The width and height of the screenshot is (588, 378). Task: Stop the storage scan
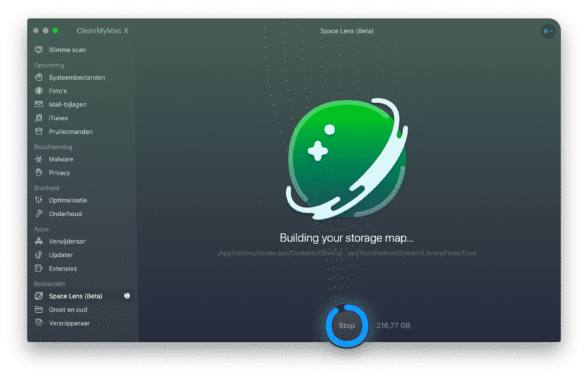pyautogui.click(x=346, y=326)
